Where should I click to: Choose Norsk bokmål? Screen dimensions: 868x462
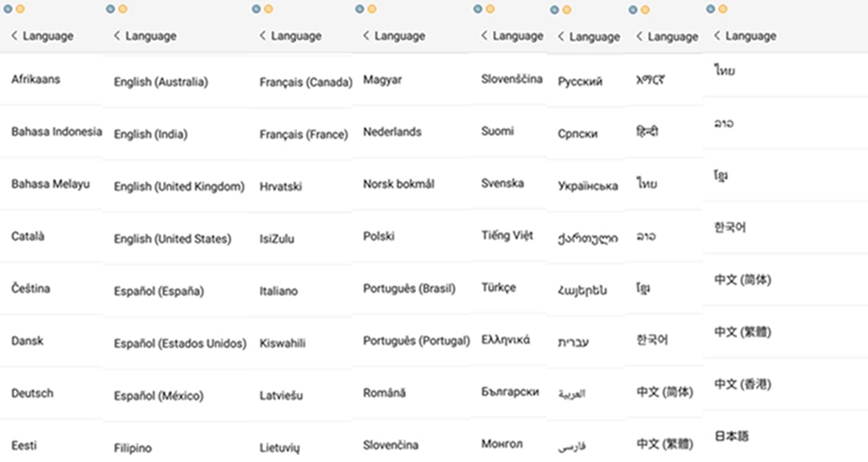click(x=398, y=184)
